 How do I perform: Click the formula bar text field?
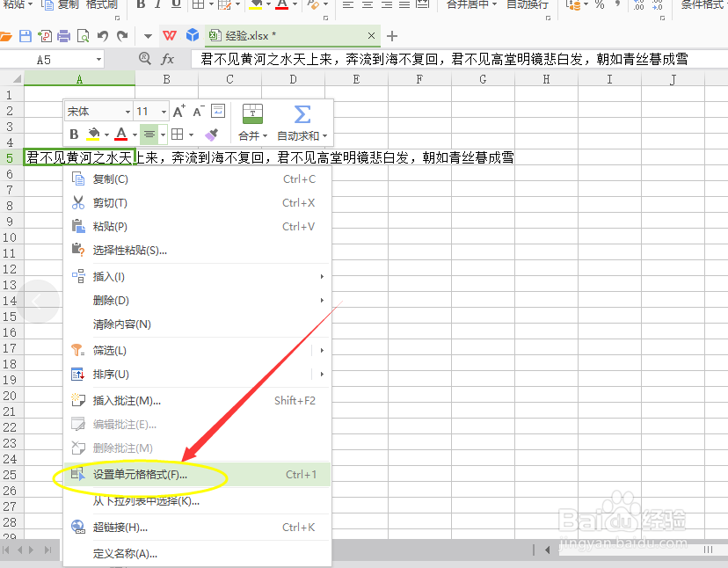click(460, 60)
